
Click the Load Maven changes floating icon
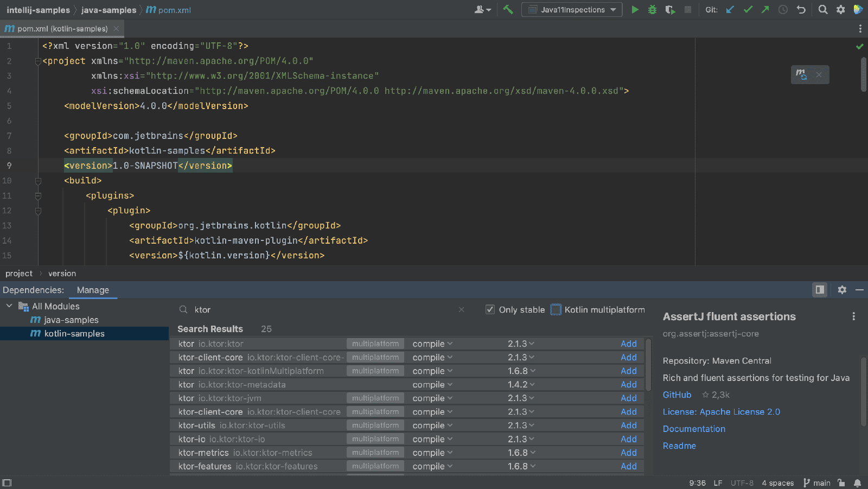tap(801, 74)
